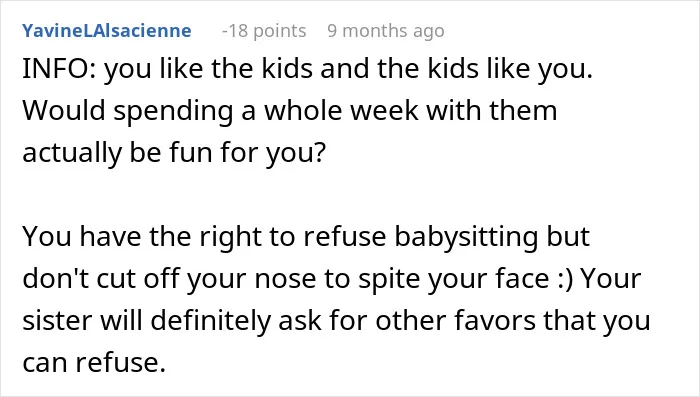Click the smiley emoticon after face

tap(565, 279)
